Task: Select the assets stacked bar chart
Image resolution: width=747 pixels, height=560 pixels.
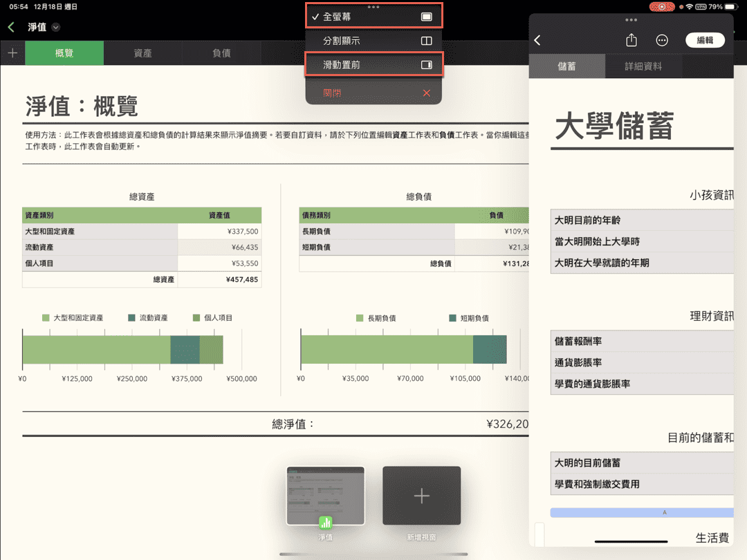Action: (123, 350)
